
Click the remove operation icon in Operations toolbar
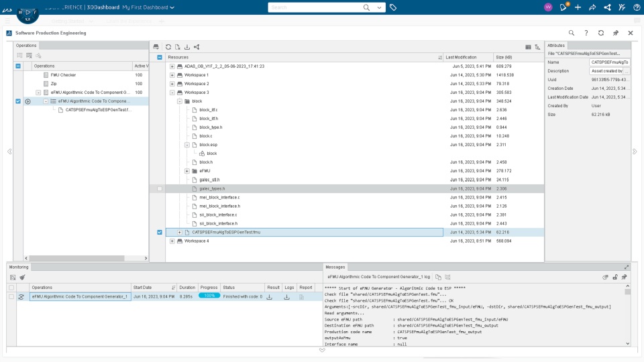point(29,56)
